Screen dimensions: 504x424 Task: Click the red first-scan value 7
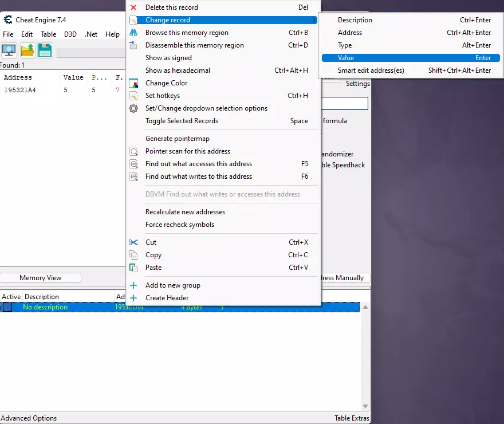point(117,91)
